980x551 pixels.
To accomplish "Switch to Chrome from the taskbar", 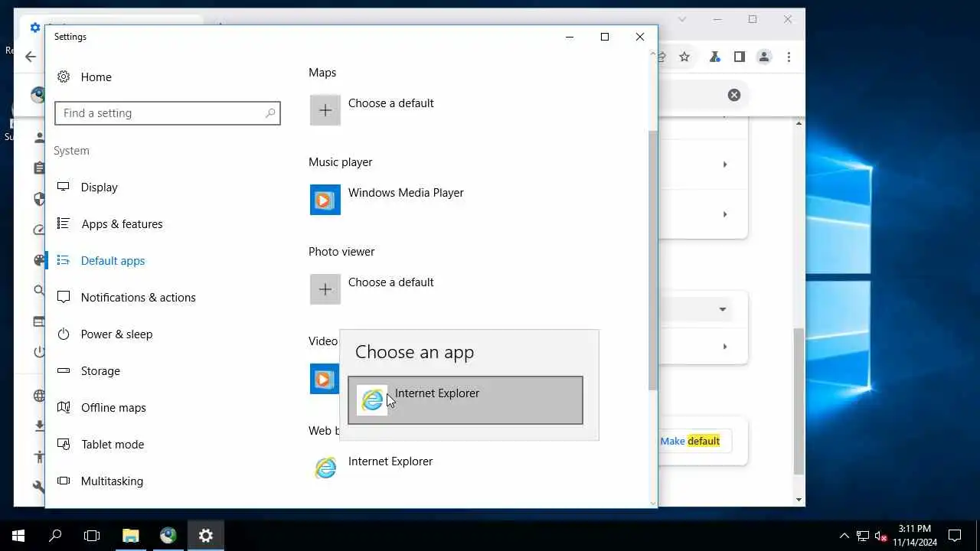I will [168, 536].
